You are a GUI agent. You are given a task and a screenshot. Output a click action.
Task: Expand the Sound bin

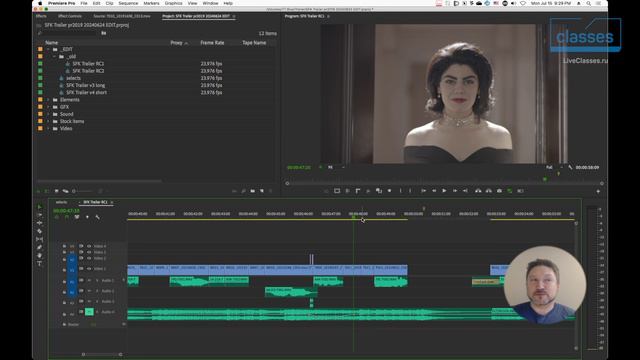pyautogui.click(x=48, y=114)
